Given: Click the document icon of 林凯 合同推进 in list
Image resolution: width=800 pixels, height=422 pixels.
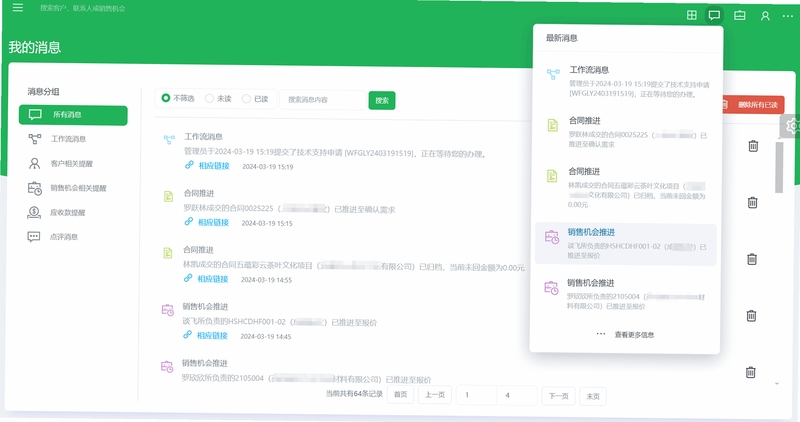Looking at the screenshot, I should (x=168, y=253).
